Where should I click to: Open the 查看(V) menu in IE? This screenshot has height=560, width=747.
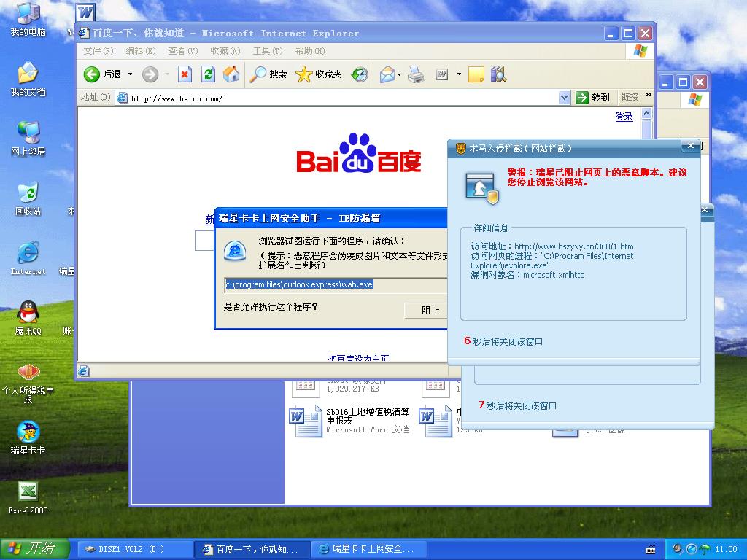pos(182,51)
